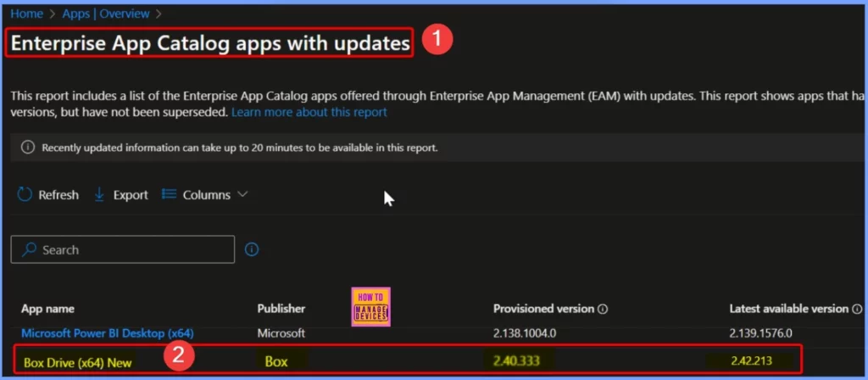Open Apps | Overview breadcrumb
This screenshot has height=380, width=868.
coord(106,14)
